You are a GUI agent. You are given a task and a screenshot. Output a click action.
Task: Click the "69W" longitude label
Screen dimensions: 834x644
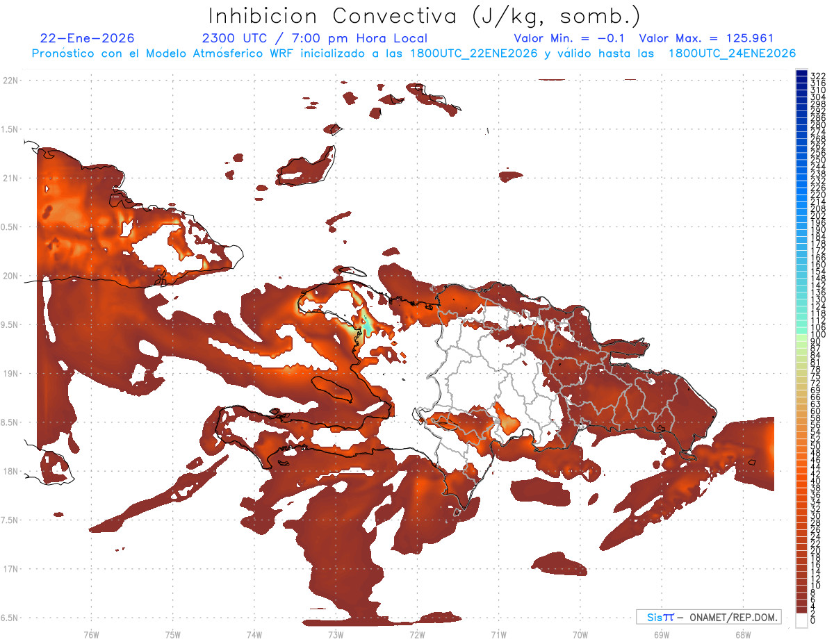click(x=661, y=634)
